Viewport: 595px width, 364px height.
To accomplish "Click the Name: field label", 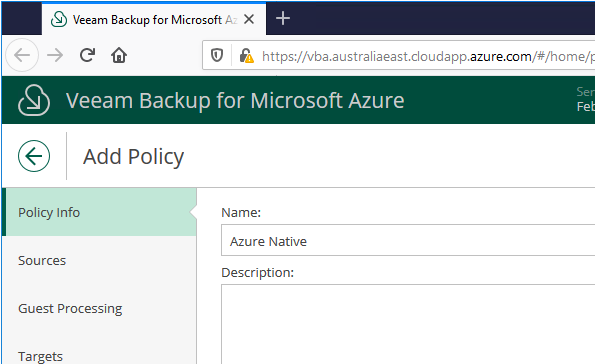I will tap(241, 212).
